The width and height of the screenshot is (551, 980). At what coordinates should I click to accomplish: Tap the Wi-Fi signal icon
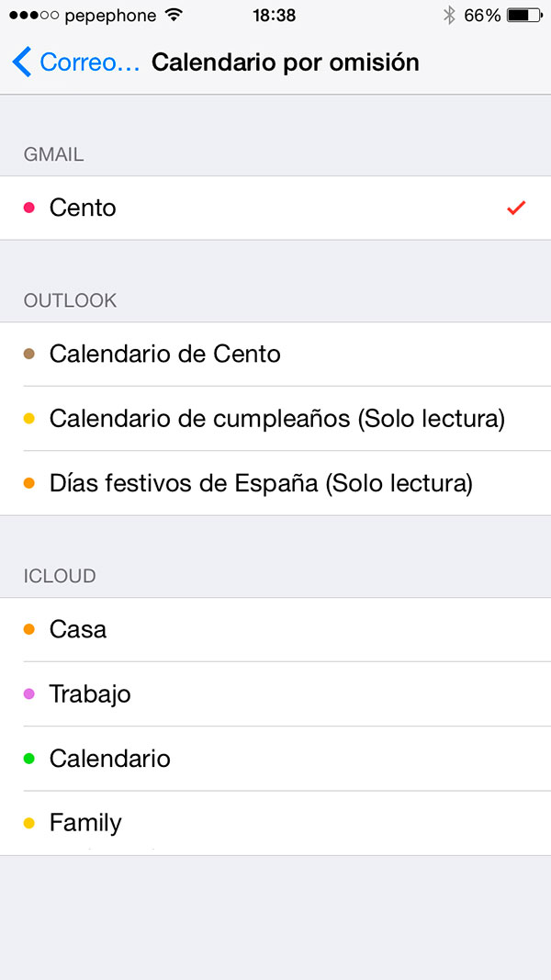pyautogui.click(x=172, y=16)
